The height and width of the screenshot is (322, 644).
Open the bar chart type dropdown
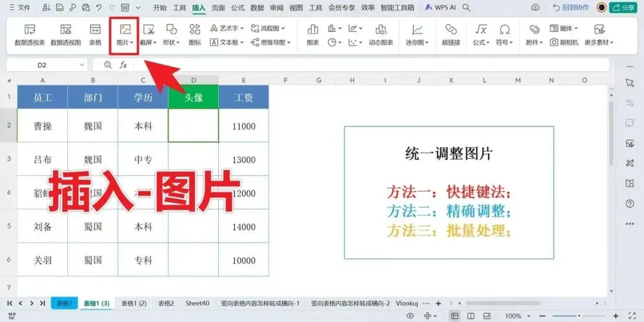tap(335, 29)
